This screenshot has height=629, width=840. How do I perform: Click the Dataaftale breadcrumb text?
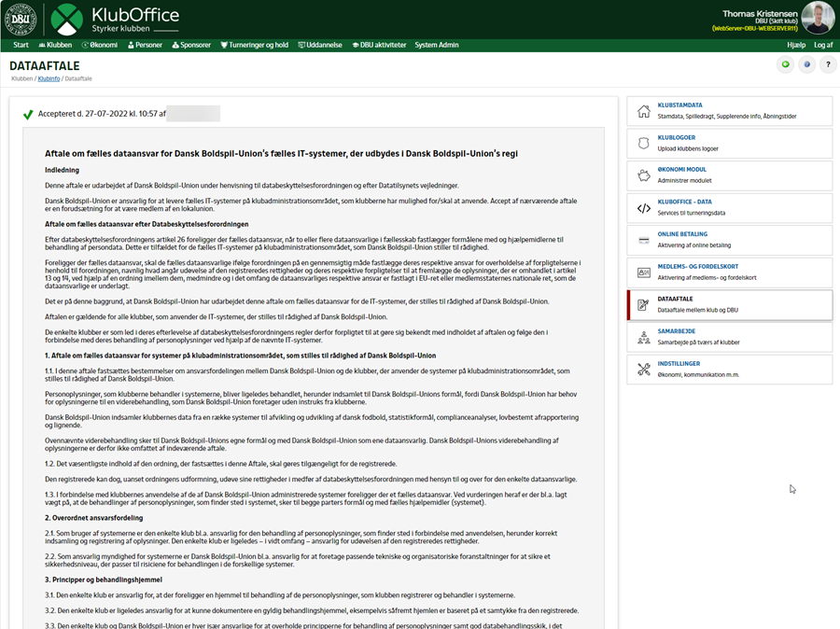(x=78, y=78)
